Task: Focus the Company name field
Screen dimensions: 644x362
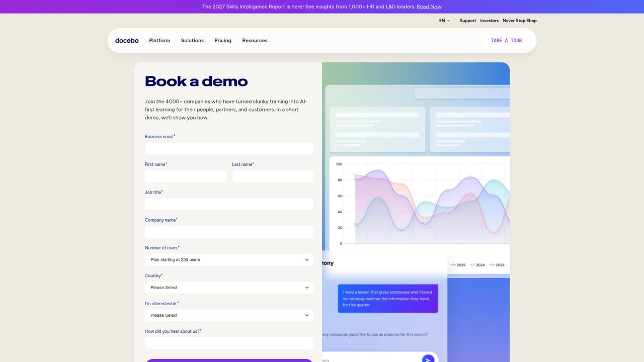Action: pos(229,232)
